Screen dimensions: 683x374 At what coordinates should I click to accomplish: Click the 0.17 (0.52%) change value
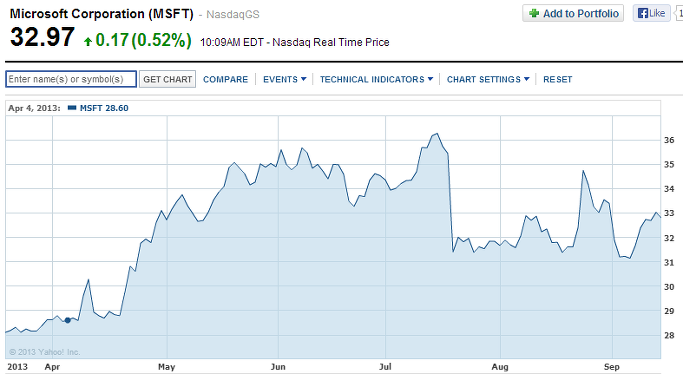143,40
